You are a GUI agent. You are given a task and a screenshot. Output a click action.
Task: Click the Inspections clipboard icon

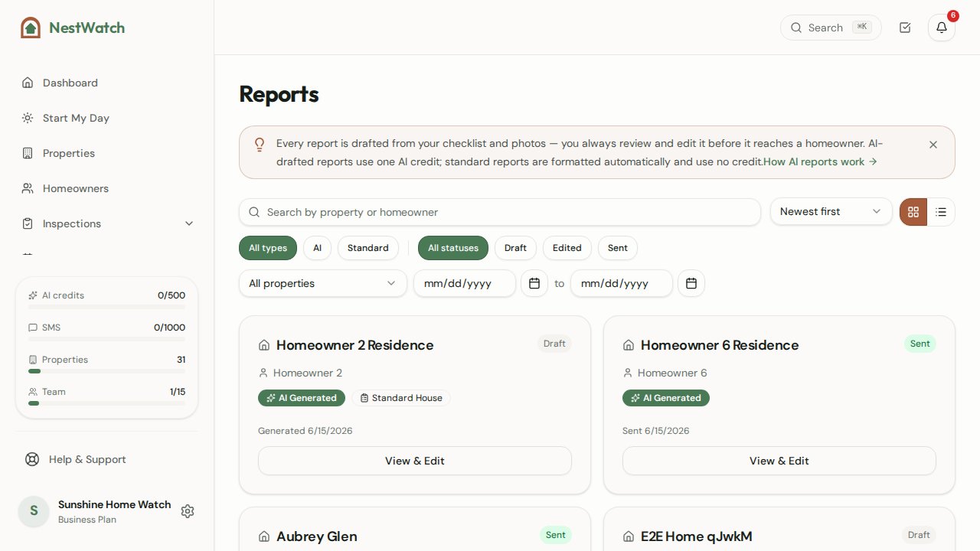point(28,223)
